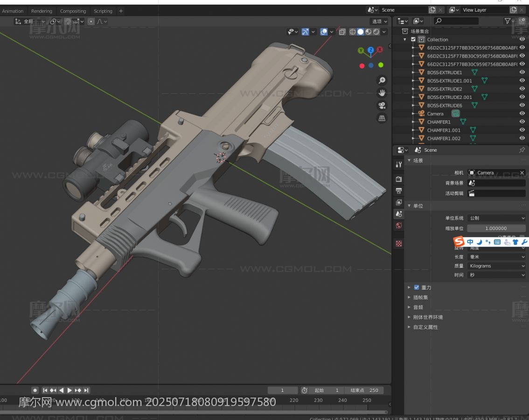Open the World properties tab
Screen dimensions: 529x420
(399, 225)
